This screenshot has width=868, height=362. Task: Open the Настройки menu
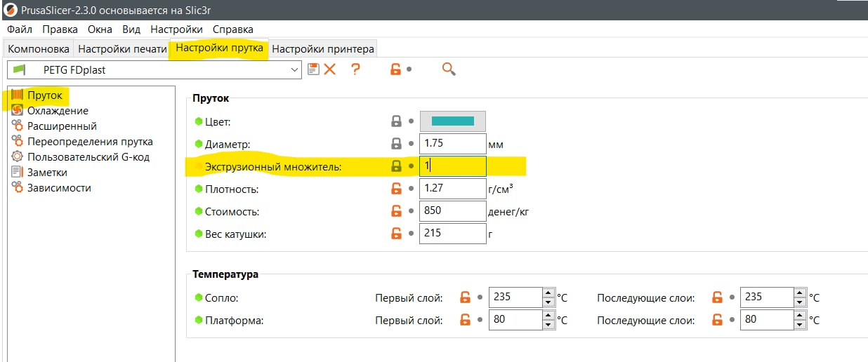click(176, 29)
